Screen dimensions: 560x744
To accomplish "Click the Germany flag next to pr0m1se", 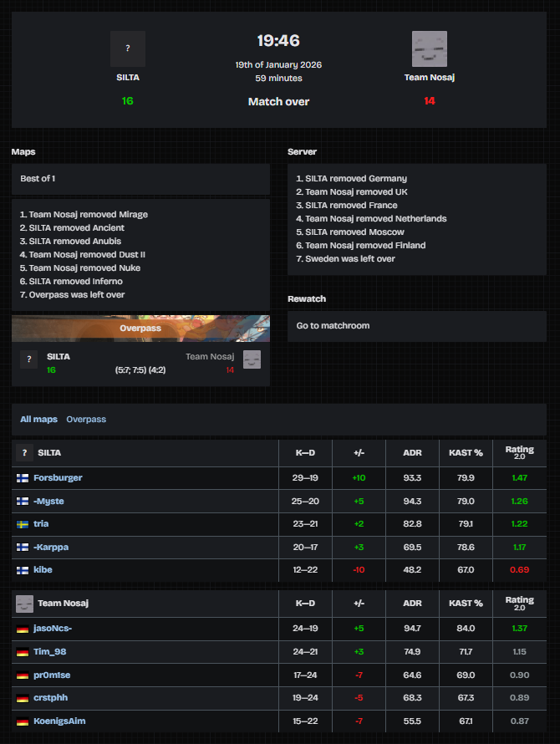I will click(23, 675).
